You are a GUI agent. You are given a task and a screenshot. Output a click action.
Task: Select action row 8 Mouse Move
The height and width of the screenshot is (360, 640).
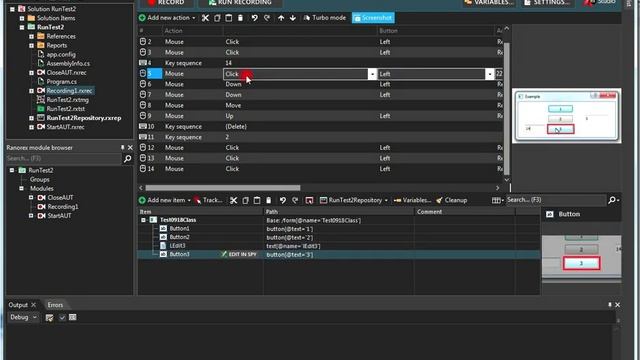click(x=320, y=105)
